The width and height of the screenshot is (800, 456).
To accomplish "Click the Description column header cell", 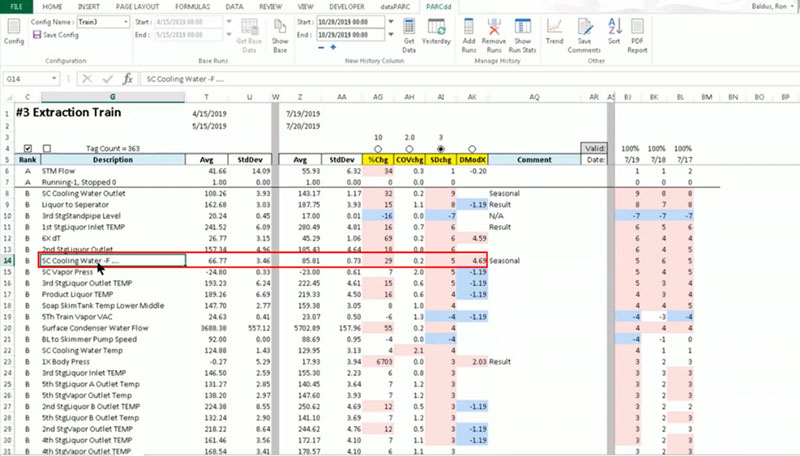I will click(x=113, y=160).
